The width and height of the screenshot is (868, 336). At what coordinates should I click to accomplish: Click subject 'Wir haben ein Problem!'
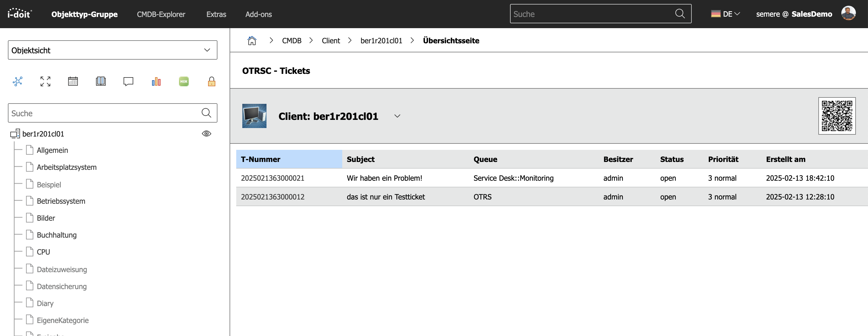(384, 178)
